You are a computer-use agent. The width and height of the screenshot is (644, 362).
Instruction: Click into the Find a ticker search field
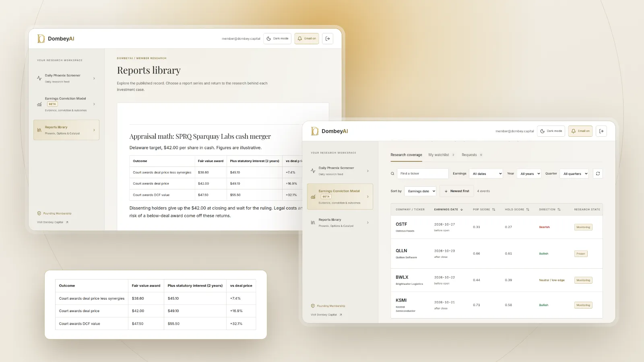423,174
